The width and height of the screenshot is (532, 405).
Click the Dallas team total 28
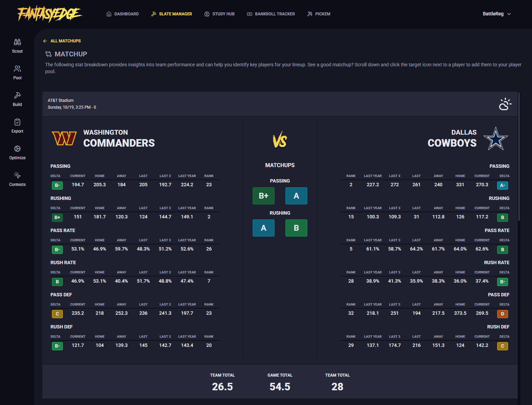pos(337,387)
